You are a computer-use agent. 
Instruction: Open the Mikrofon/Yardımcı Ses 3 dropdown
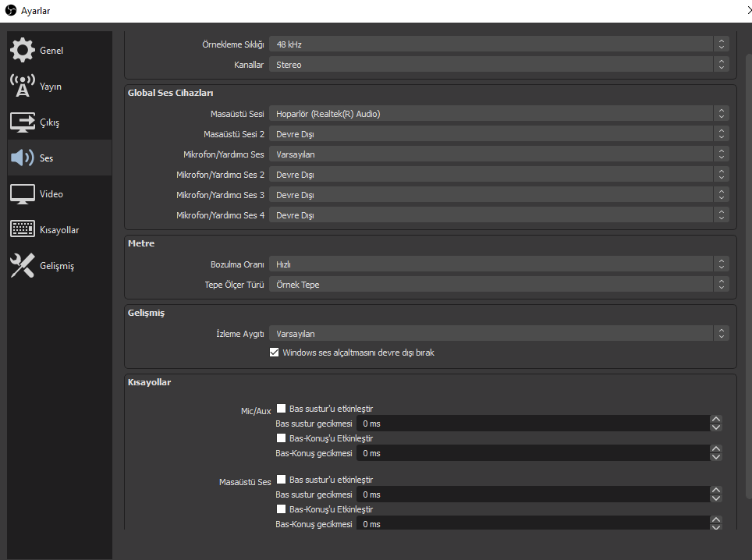click(x=498, y=195)
